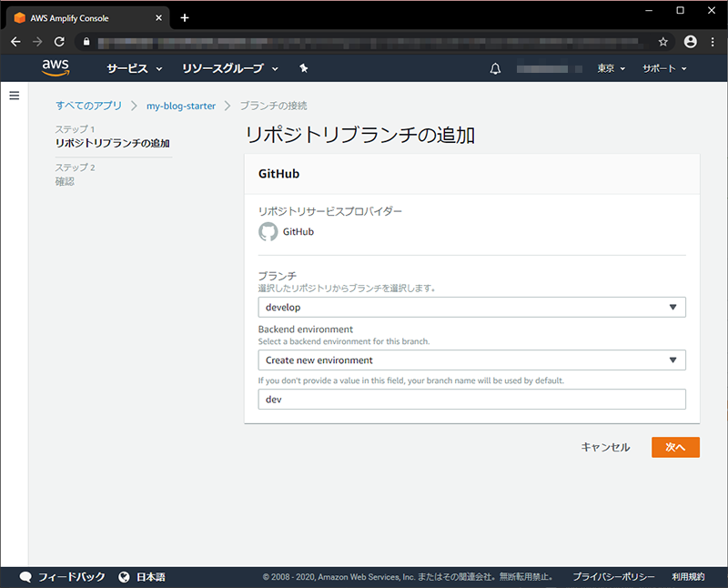Image resolution: width=728 pixels, height=588 pixels.
Task: Expand the Create new environment dropdown
Action: (471, 360)
